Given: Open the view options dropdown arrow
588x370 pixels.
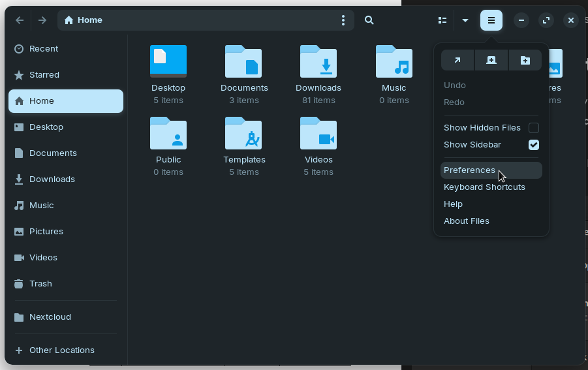Looking at the screenshot, I should tap(465, 20).
